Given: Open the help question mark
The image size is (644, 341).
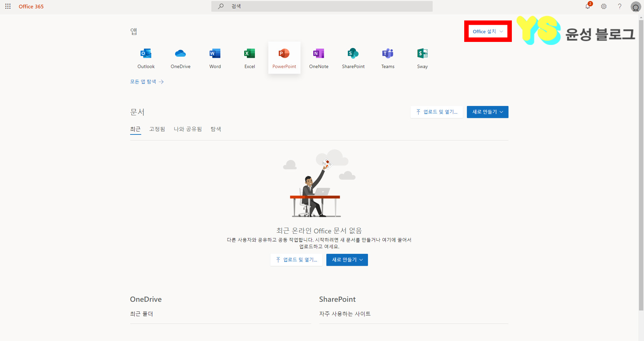Looking at the screenshot, I should coord(620,6).
